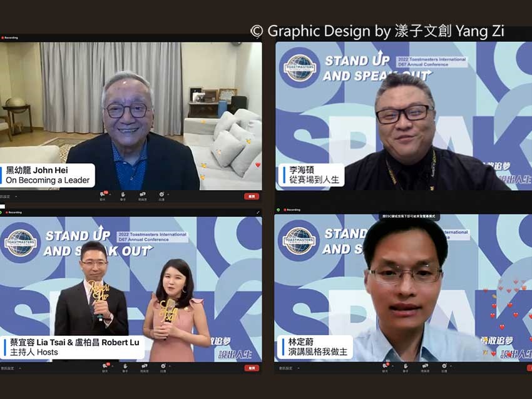Image resolution: width=532 pixels, height=399 pixels.
Task: Click audio settings label in the Hosts window
Action: click(x=7, y=368)
